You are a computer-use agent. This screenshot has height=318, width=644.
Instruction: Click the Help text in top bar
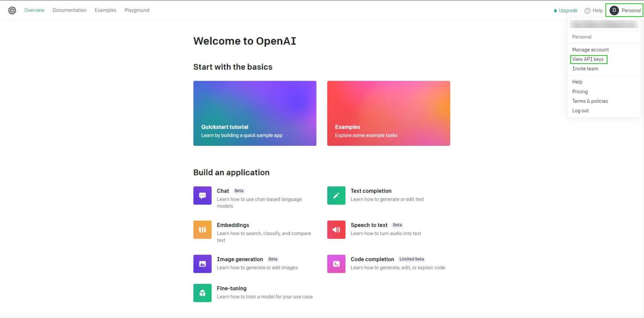click(x=597, y=10)
